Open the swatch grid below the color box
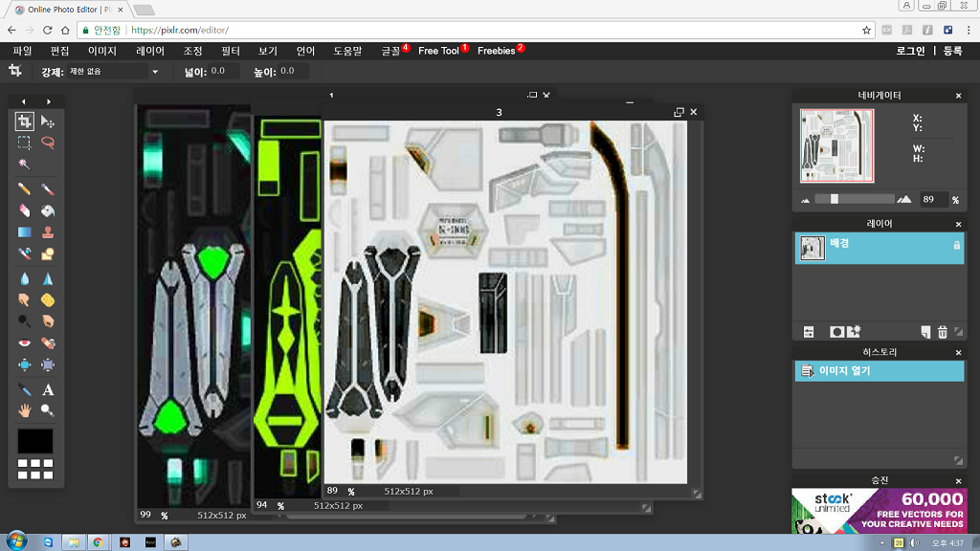The height and width of the screenshot is (551, 980). coord(35,469)
